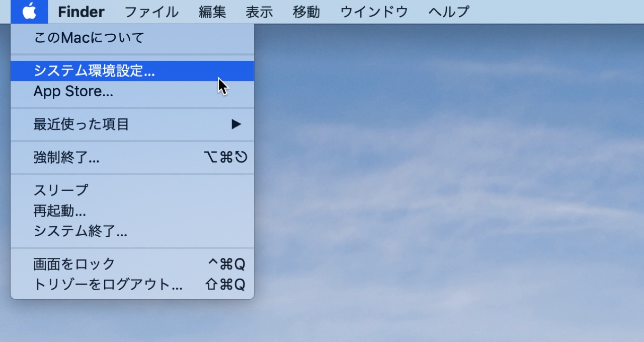Choose 強制終了... menu entry

132,158
